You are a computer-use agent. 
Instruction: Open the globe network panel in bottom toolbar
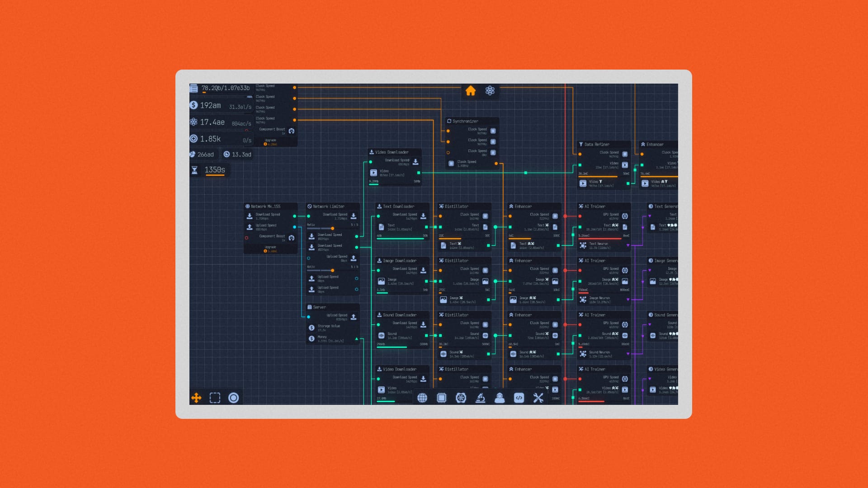(423, 398)
